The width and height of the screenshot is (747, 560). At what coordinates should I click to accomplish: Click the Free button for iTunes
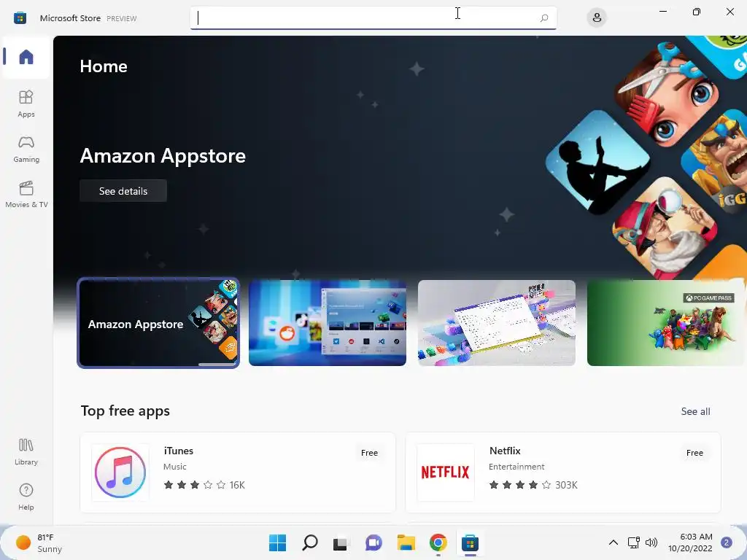[x=369, y=453]
